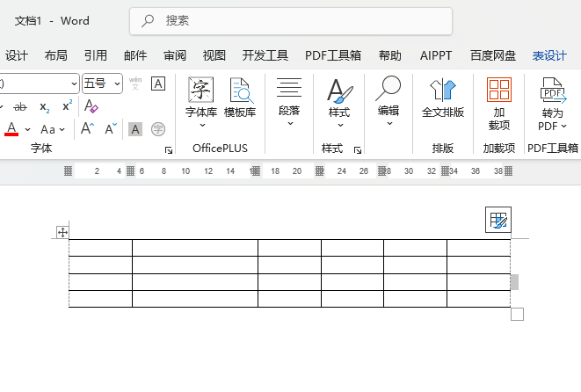Click 转为PDF convert button
This screenshot has height=392, width=581.
[553, 104]
